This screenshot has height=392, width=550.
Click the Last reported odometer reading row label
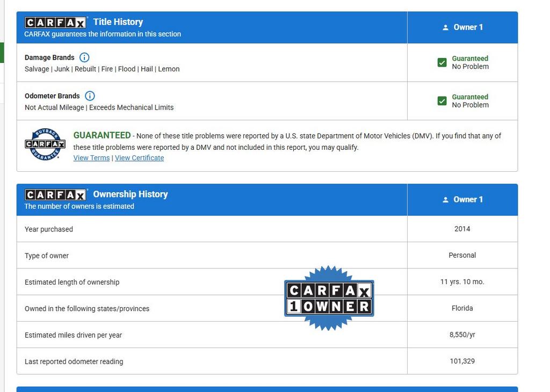(74, 361)
